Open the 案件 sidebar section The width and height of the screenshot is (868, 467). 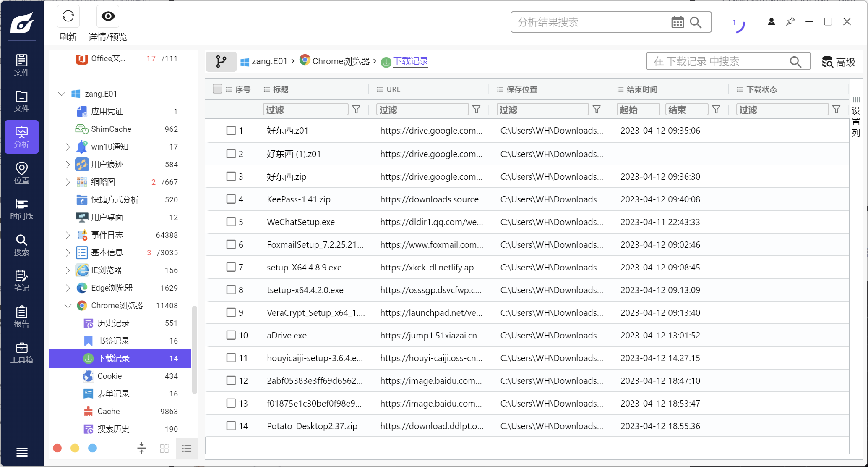pos(22,65)
